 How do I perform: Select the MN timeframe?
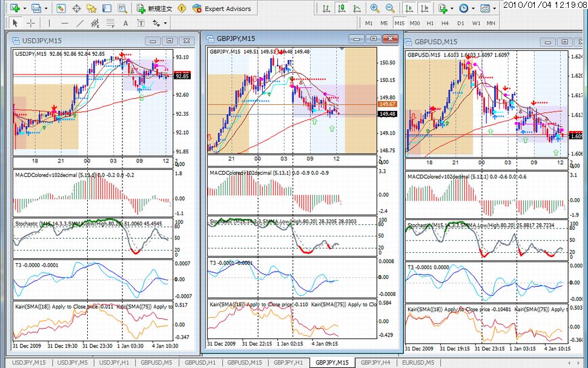pos(491,23)
